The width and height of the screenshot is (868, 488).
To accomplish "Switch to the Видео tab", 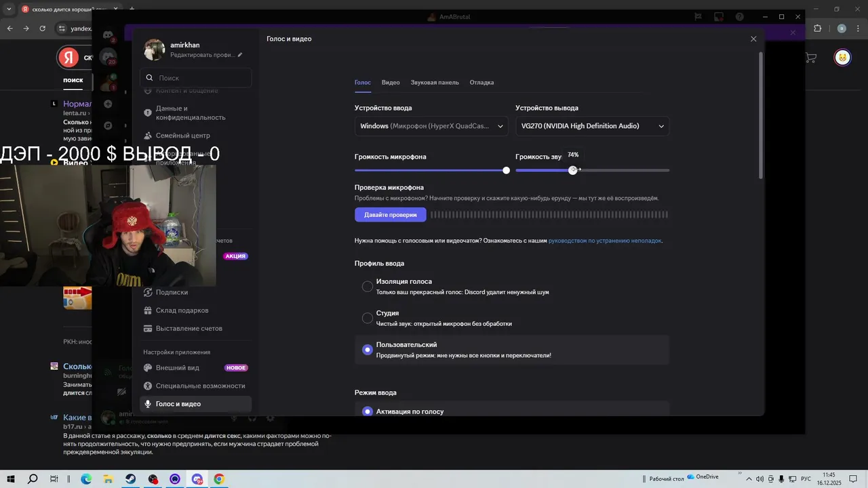I will point(391,83).
